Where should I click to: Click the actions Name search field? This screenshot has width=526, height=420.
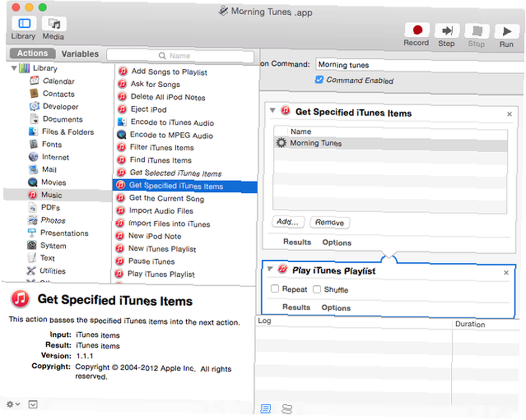[x=180, y=56]
